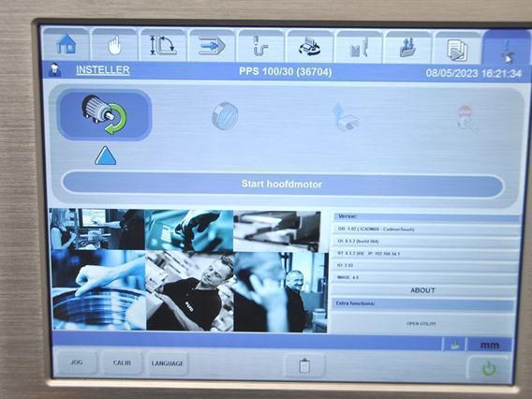532x399 pixels.
Task: Toggle the mm units indicator
Action: [x=490, y=346]
